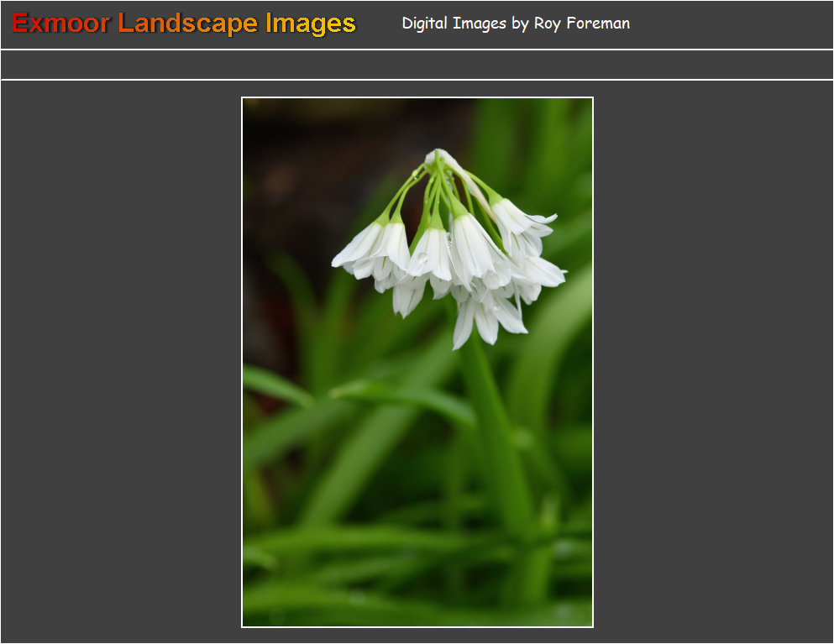Viewport: 834px width, 644px height.
Task: Click the Exmoor Landscape Images site title
Action: click(183, 24)
